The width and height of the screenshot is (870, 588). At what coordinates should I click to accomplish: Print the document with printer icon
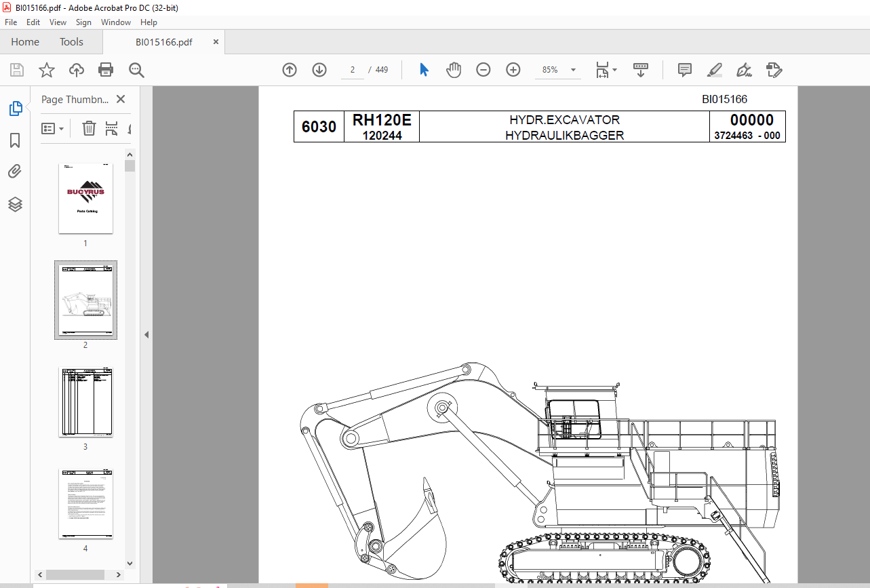[x=106, y=70]
